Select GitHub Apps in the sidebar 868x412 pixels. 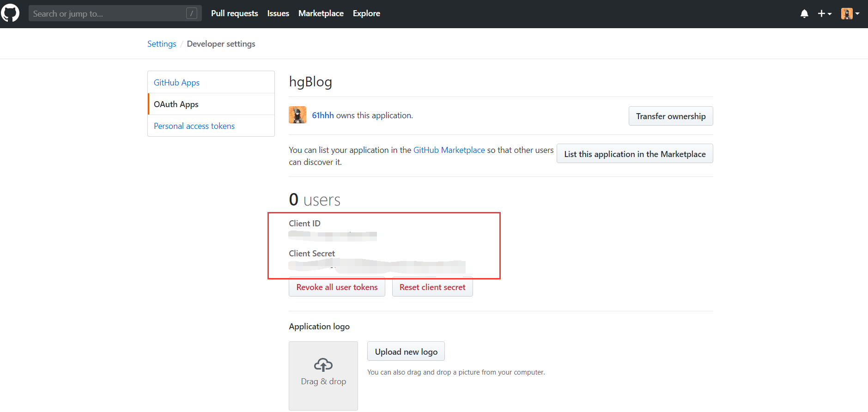point(211,82)
